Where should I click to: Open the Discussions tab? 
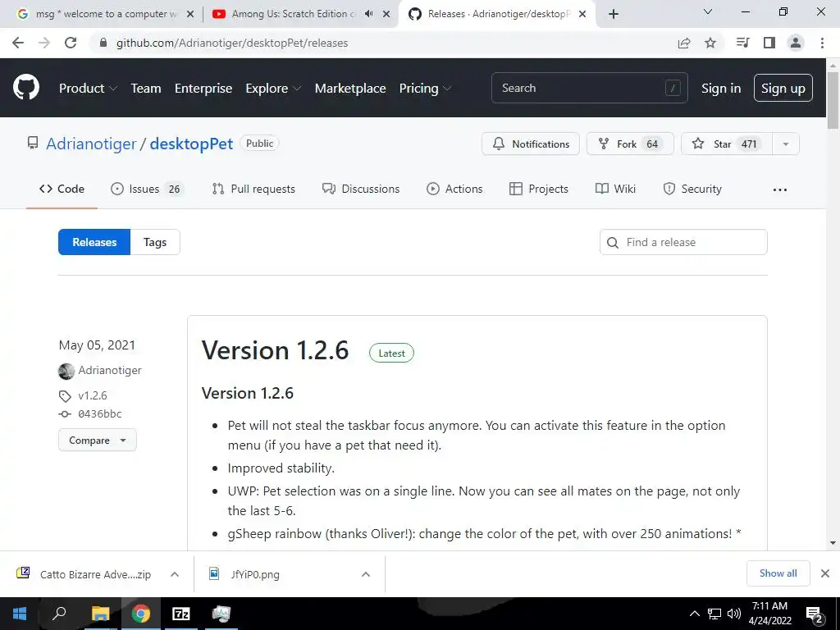pos(361,189)
